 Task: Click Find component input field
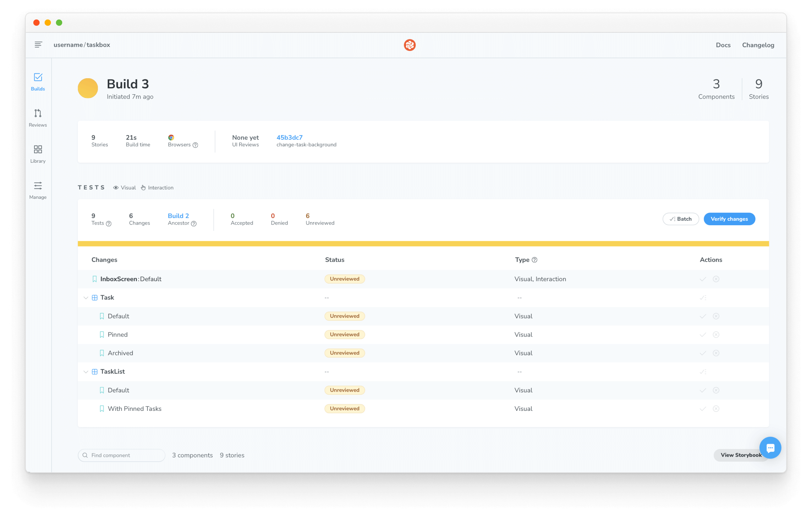point(121,455)
